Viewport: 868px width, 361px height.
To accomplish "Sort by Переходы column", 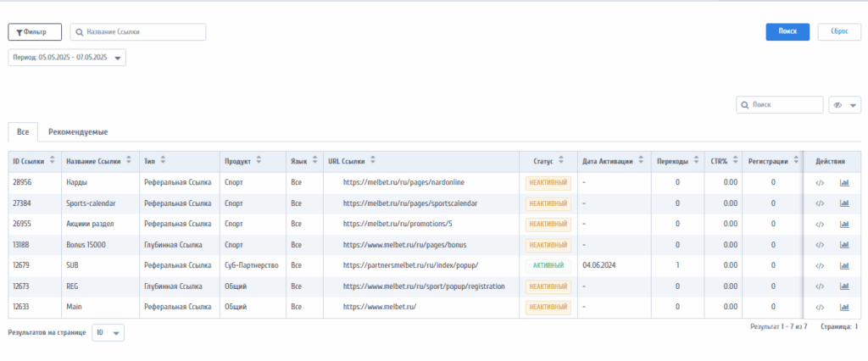I will click(x=695, y=161).
